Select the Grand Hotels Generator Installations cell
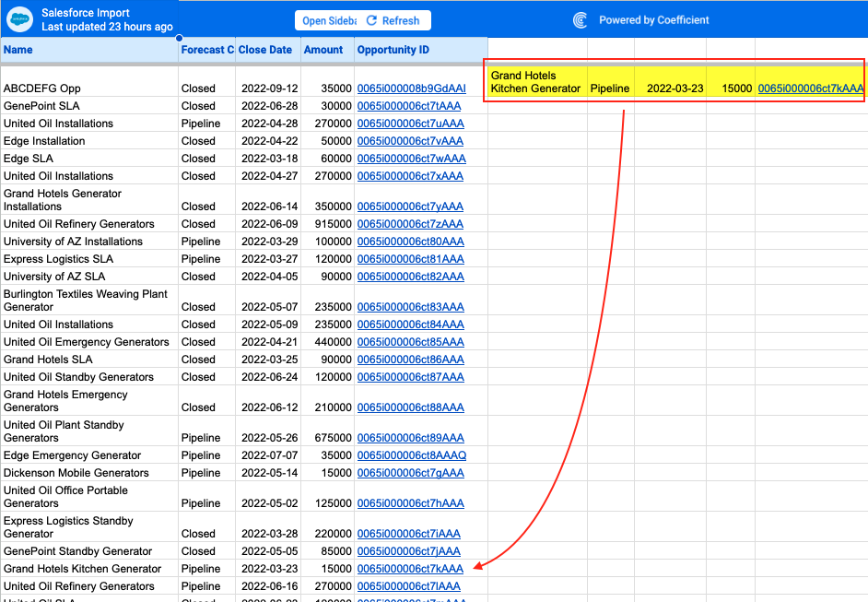Screen dimensions: 868x602 pyautogui.click(x=89, y=200)
